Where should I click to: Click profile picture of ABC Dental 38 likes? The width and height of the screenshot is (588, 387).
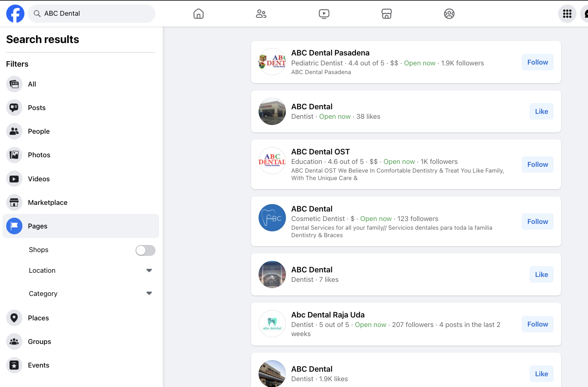coord(272,111)
